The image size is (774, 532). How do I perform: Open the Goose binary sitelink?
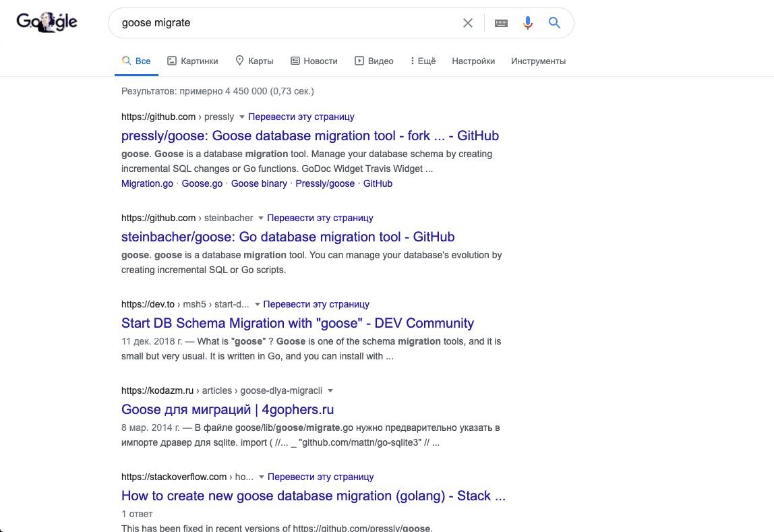(x=259, y=183)
